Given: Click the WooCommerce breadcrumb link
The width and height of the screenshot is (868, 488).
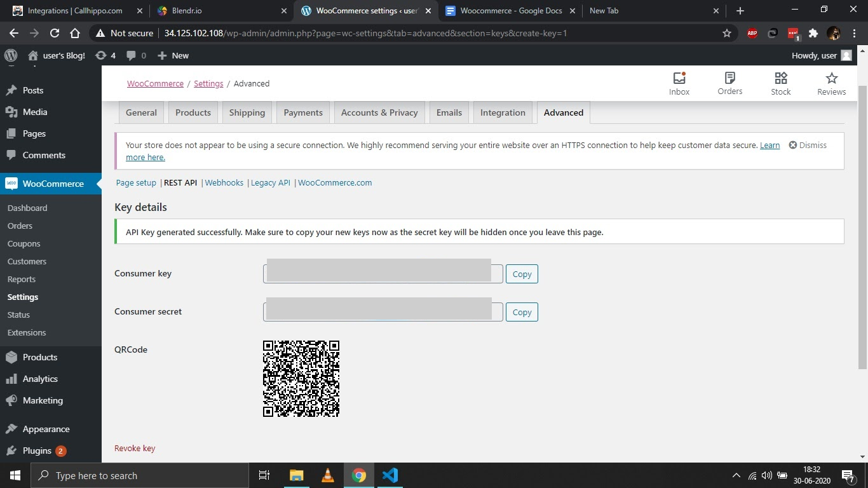Looking at the screenshot, I should [155, 83].
